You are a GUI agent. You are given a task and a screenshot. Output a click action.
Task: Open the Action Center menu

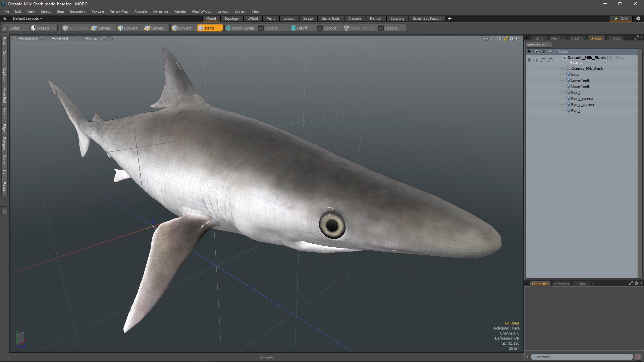pyautogui.click(x=240, y=28)
